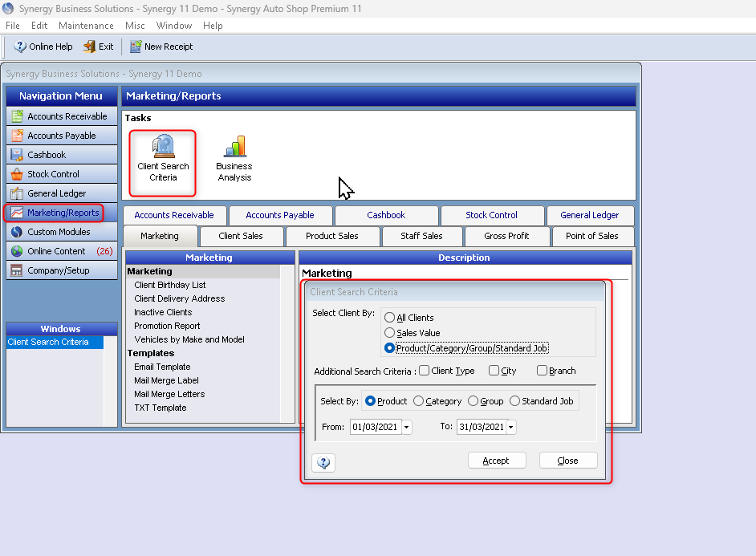The image size is (756, 556).
Task: Switch to the Gross Profit tab
Action: click(x=506, y=236)
